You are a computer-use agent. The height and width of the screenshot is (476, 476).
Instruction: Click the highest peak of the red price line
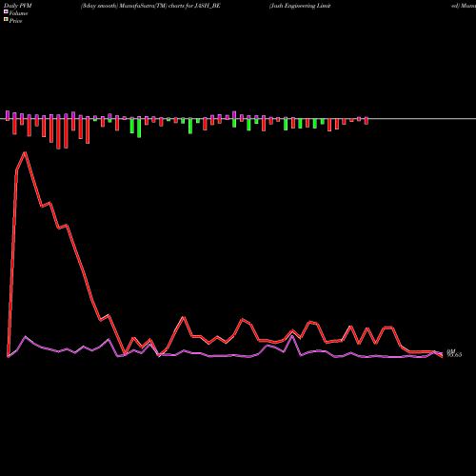[x=25, y=152]
